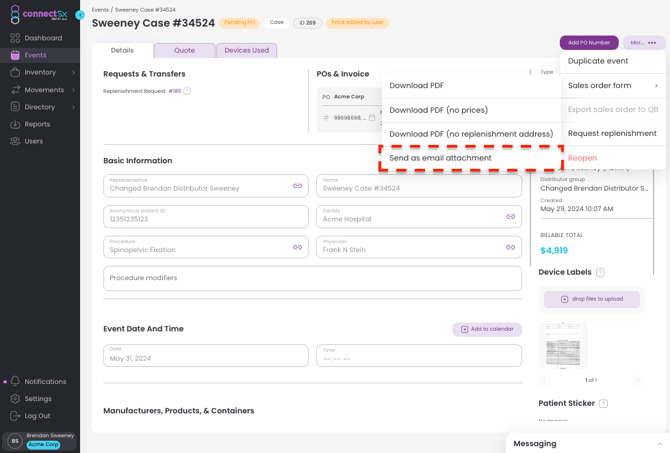
Task: Collapse the sidebar with the blue arrow
Action: tap(80, 15)
